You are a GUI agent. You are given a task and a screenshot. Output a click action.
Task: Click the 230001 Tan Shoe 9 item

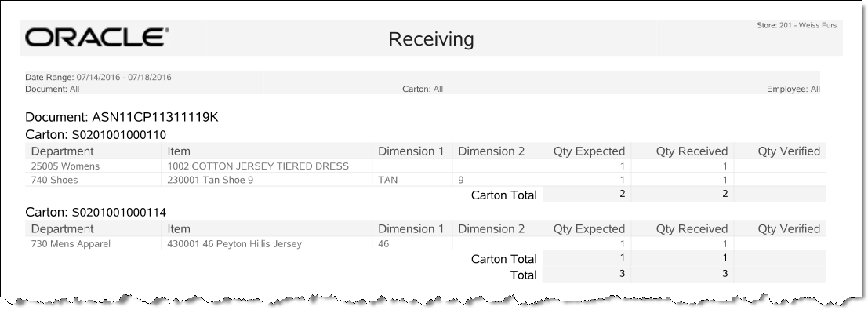pyautogui.click(x=210, y=180)
